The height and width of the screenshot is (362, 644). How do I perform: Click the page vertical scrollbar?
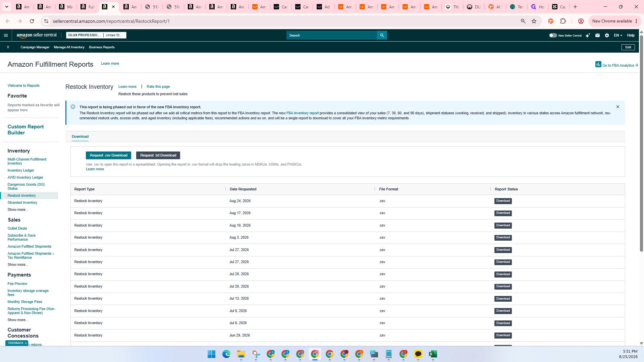pos(641,143)
